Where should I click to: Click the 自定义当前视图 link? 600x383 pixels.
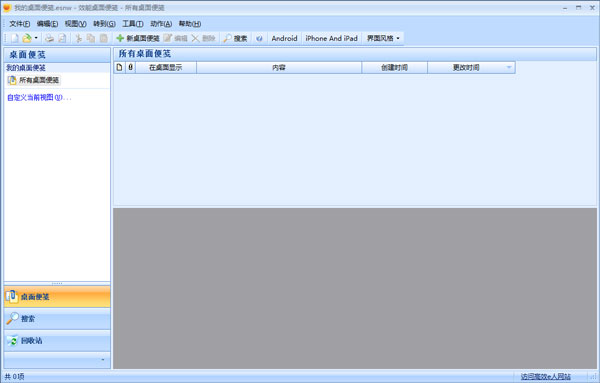[39, 98]
